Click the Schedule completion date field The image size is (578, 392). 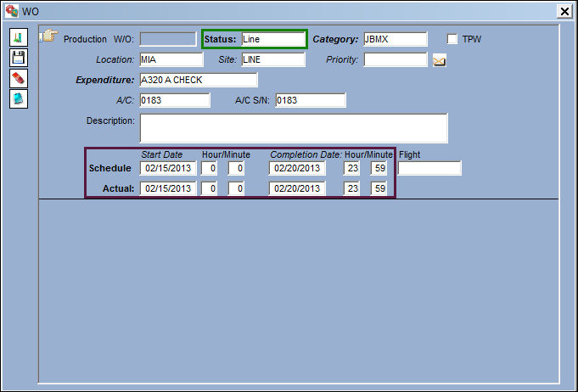[x=297, y=168]
